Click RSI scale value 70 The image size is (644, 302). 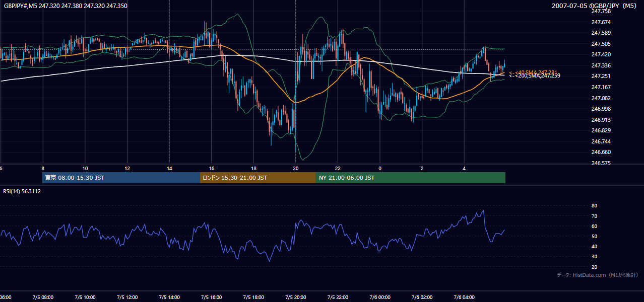594,216
